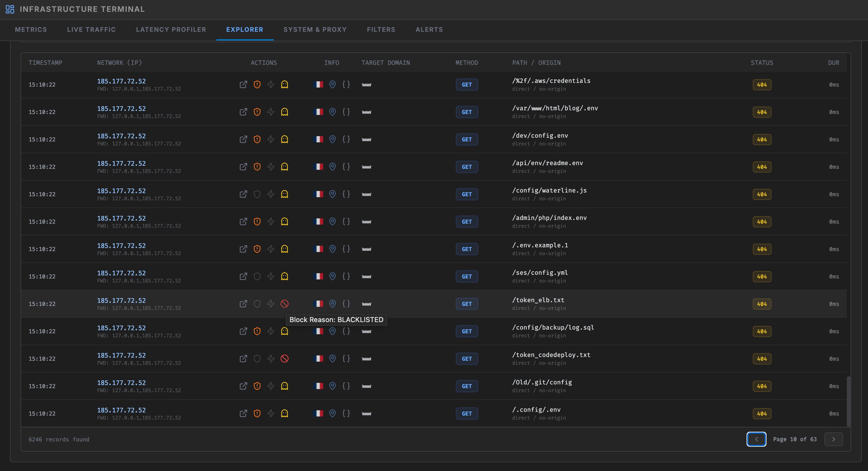
Task: Click the DUR column header
Action: click(834, 63)
